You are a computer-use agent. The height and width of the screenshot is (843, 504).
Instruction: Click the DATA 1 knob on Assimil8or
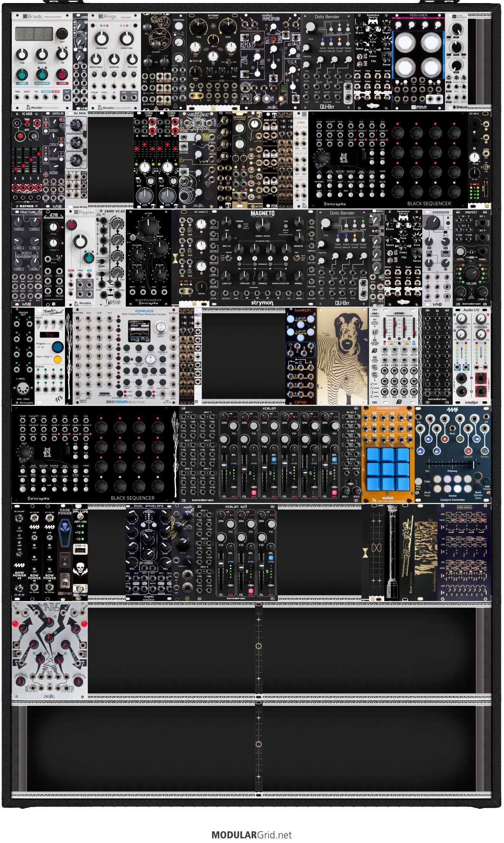coord(160,327)
